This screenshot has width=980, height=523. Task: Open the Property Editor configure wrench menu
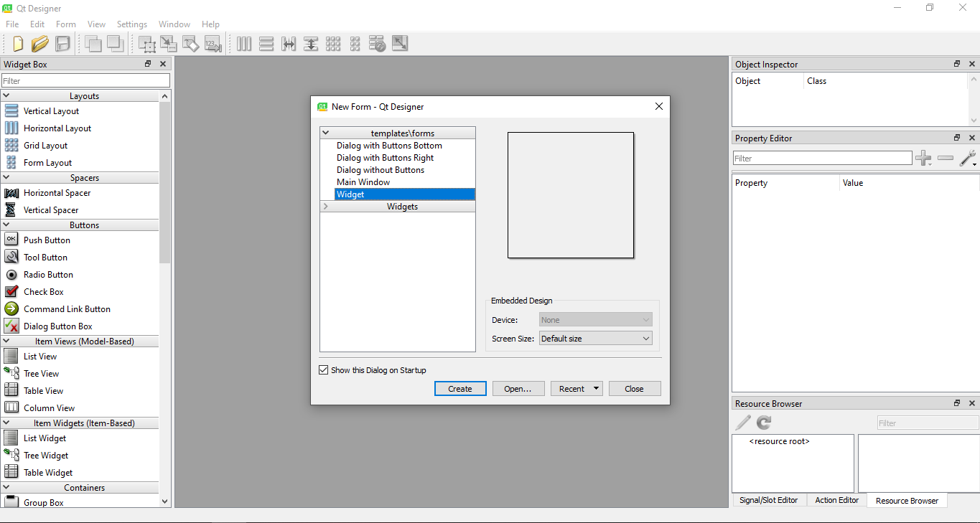click(969, 159)
